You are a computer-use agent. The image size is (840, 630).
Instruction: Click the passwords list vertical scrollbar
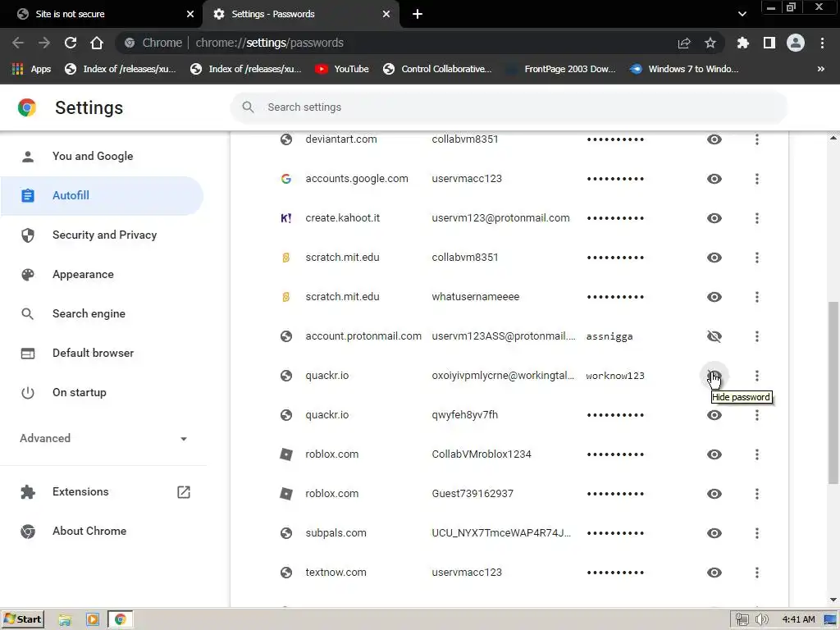click(833, 392)
